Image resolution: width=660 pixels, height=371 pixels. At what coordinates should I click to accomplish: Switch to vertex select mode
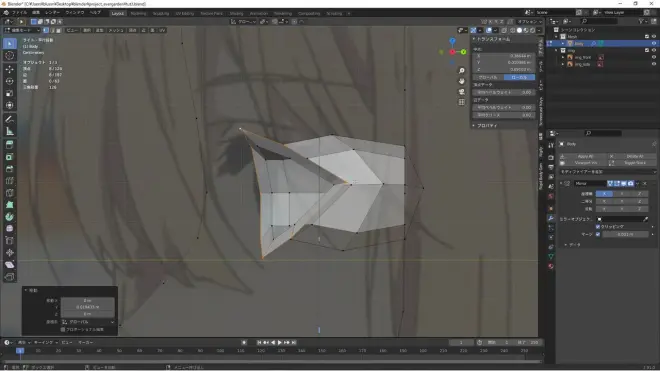[x=46, y=30]
